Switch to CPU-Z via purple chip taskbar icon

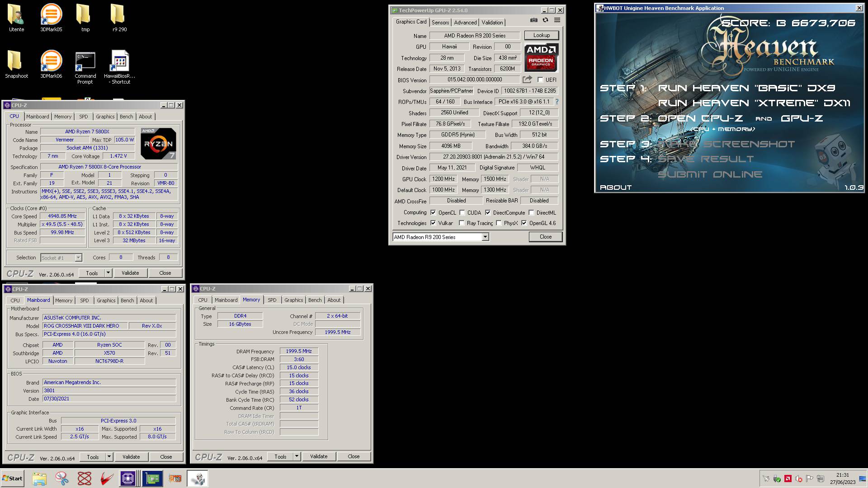pos(128,479)
